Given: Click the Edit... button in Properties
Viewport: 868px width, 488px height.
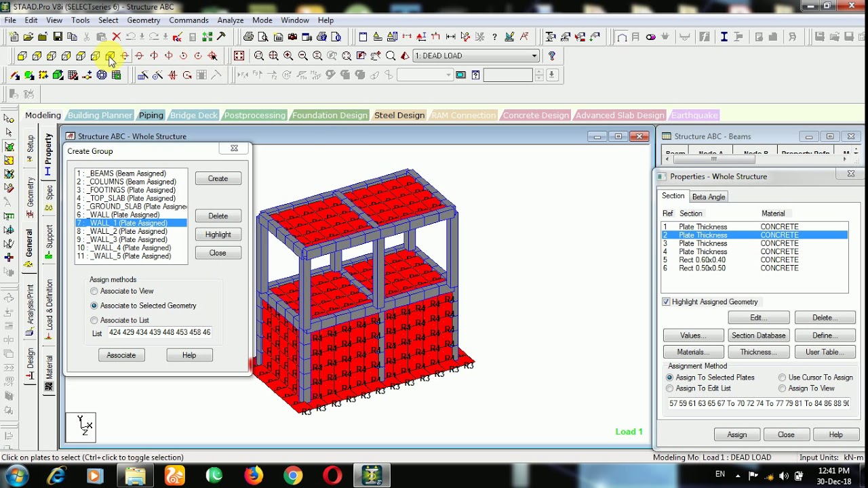Looking at the screenshot, I should click(758, 318).
